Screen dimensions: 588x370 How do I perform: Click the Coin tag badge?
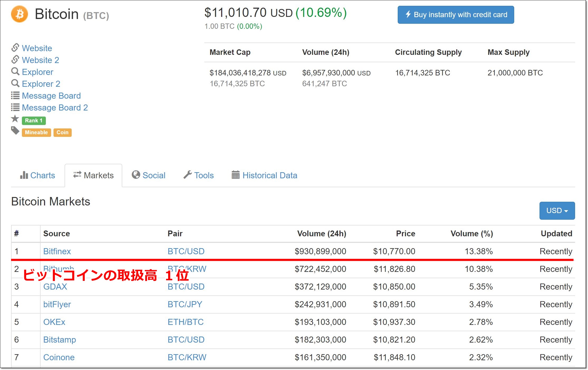(x=62, y=132)
